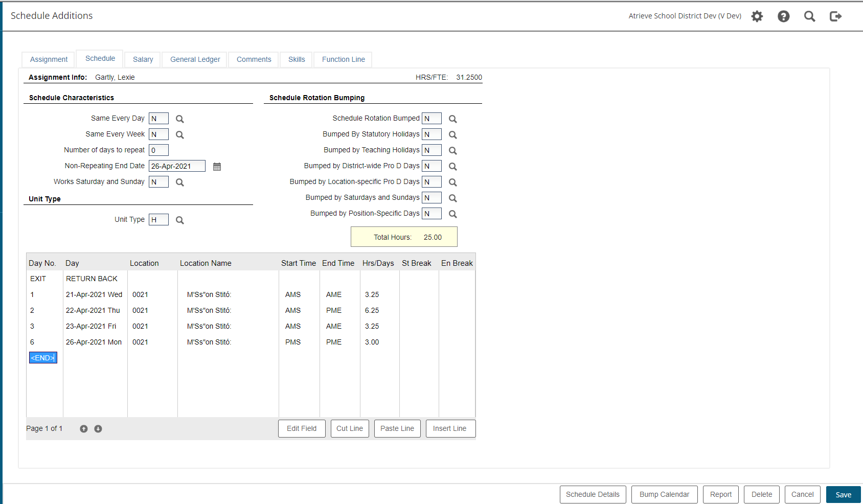Open lookup for Works Saturday and Sunday
863x504 pixels.
(180, 182)
